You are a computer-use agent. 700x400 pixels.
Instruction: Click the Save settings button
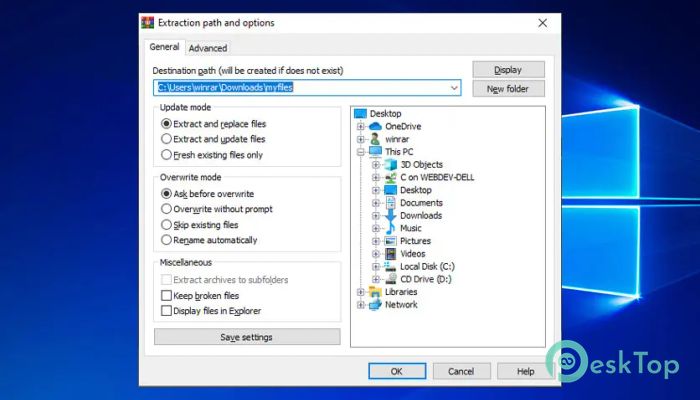tap(247, 337)
